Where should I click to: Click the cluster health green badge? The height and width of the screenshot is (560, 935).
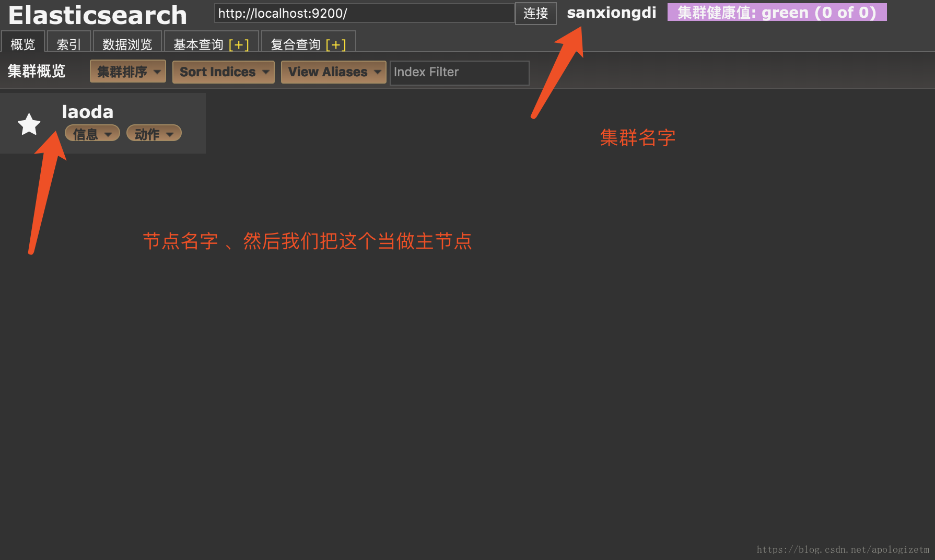point(777,12)
